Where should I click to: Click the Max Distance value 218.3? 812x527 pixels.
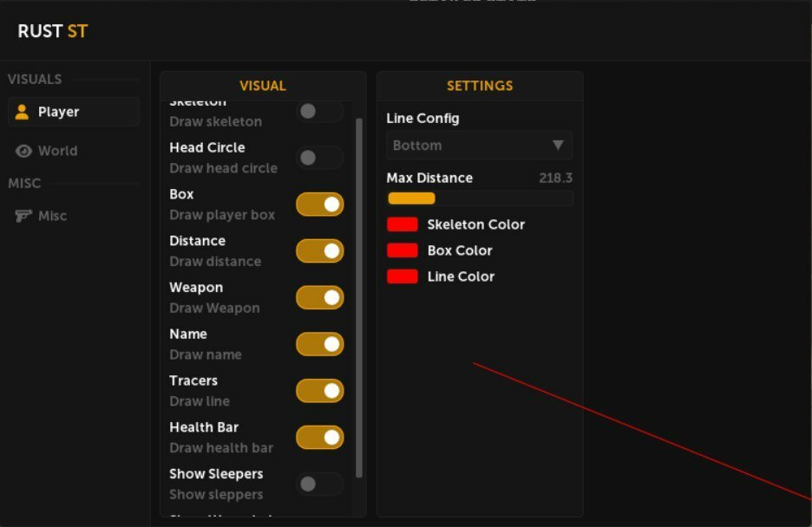pos(556,178)
